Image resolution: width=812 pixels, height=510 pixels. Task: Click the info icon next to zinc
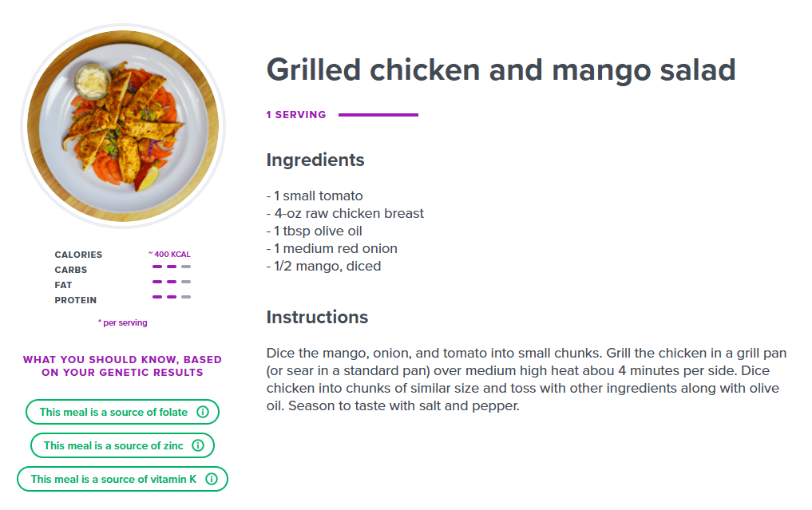(x=198, y=446)
